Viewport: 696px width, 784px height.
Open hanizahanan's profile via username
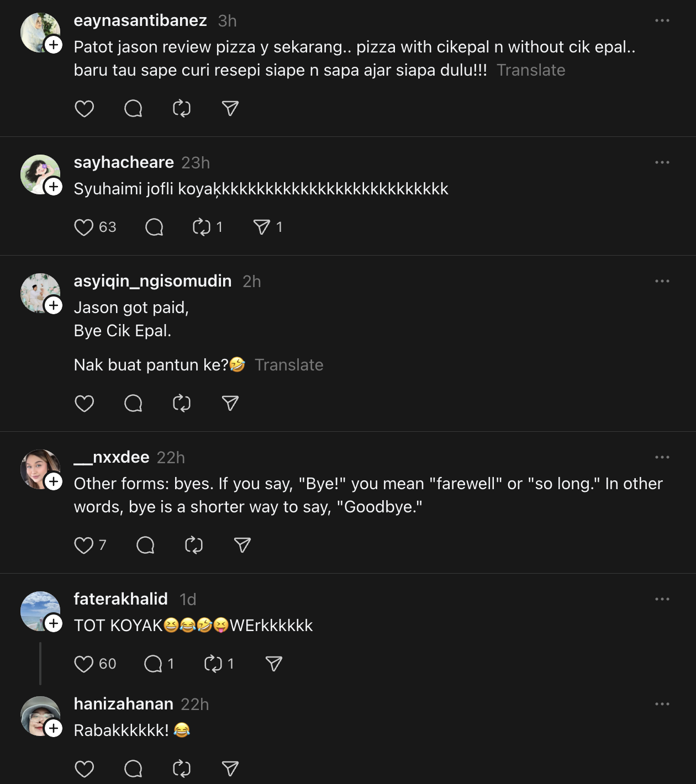[124, 704]
